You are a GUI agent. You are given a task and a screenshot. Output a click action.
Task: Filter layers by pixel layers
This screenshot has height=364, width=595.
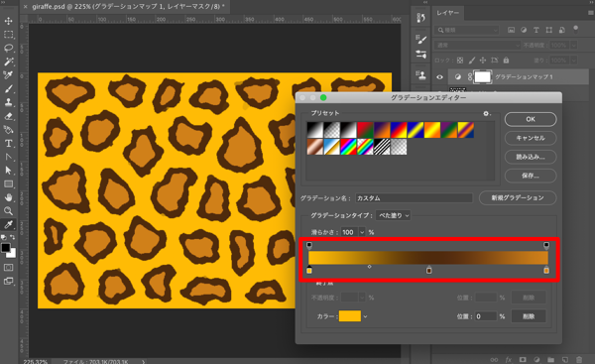[x=511, y=30]
